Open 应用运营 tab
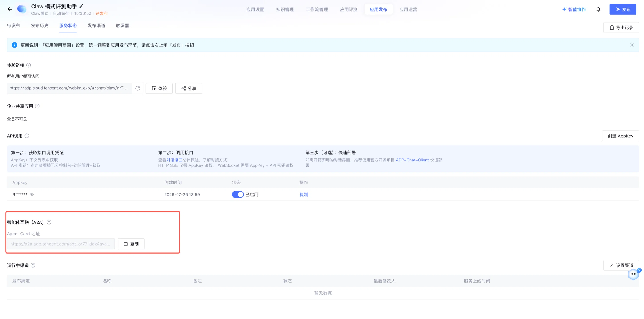The height and width of the screenshot is (319, 644). click(408, 10)
